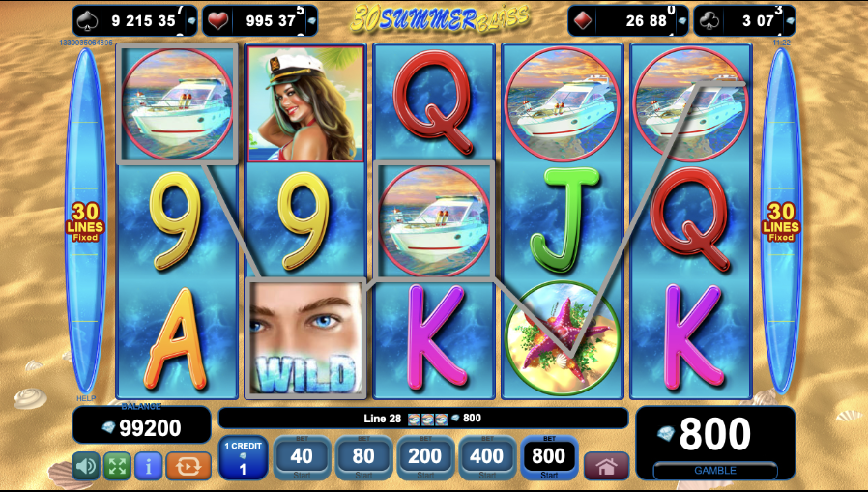Start spin with bet 80
Image resolution: width=868 pixels, height=492 pixels.
coord(363,458)
